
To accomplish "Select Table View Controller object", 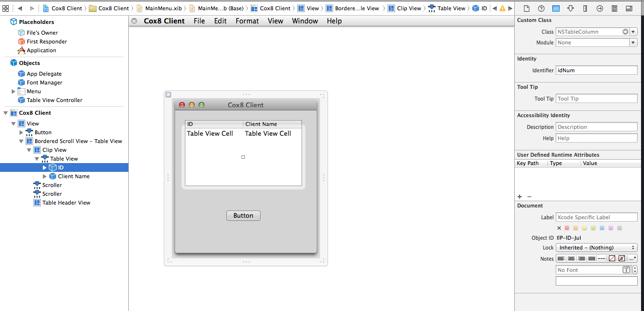I will tap(50, 100).
